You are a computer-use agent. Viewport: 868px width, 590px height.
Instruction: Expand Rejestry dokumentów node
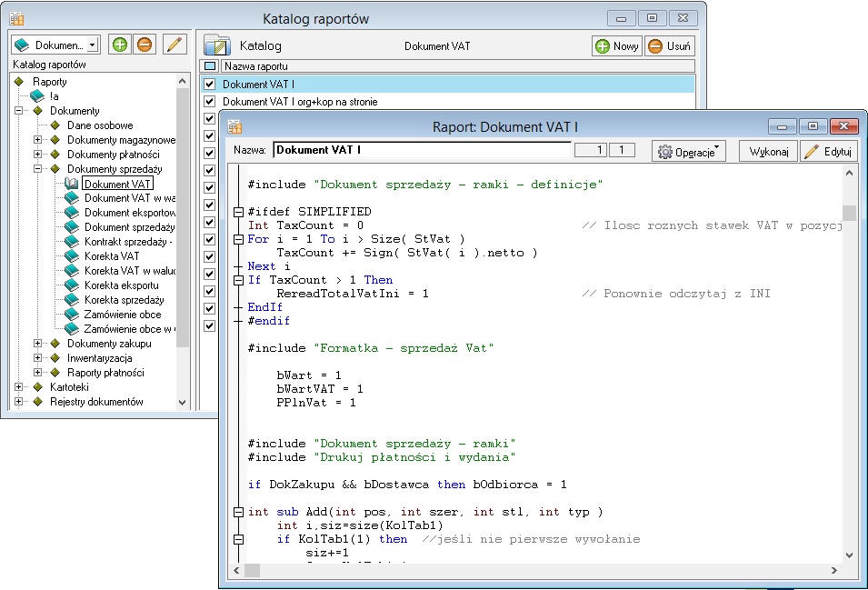coord(18,401)
